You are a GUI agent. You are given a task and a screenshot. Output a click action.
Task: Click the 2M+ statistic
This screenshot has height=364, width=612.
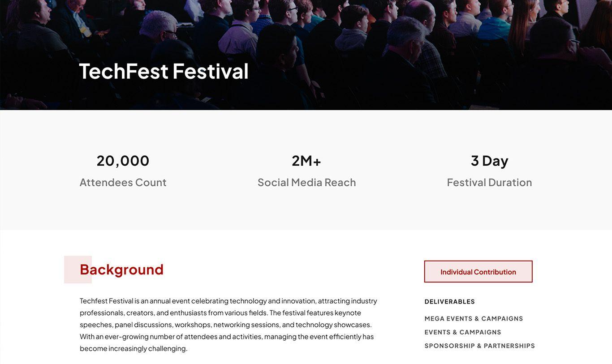pyautogui.click(x=306, y=160)
